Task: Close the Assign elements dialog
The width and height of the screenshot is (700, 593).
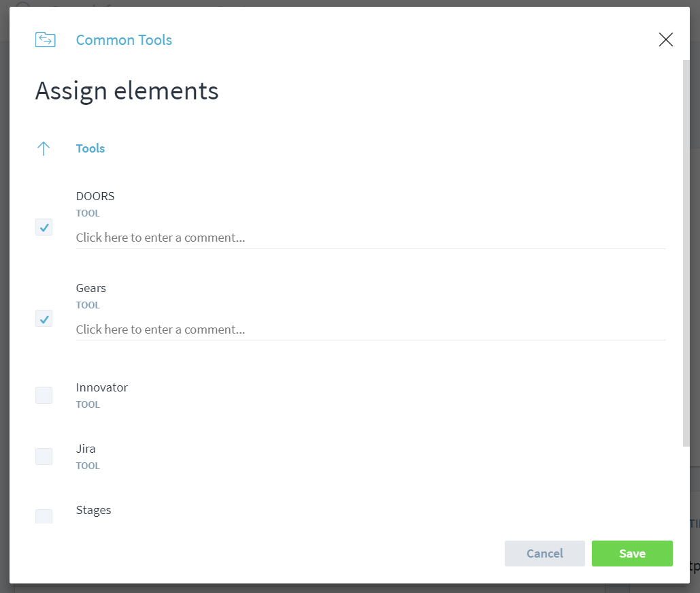Action: pos(665,39)
